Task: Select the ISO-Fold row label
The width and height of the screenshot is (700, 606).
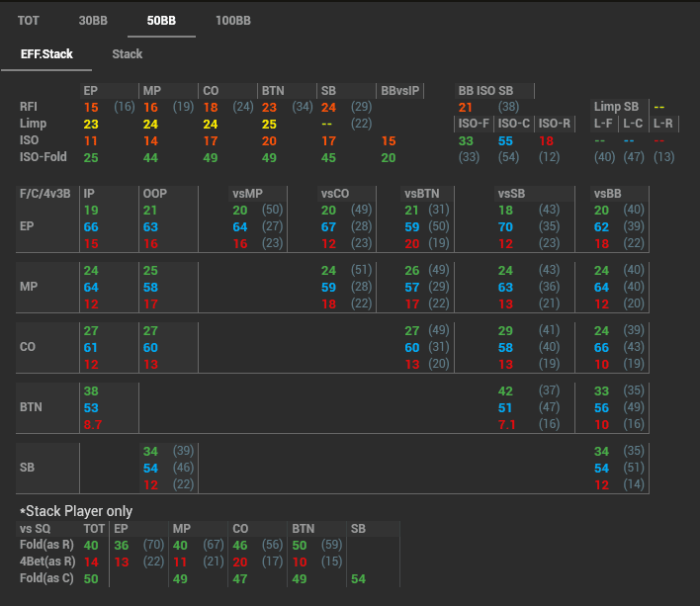Action: pyautogui.click(x=45, y=157)
